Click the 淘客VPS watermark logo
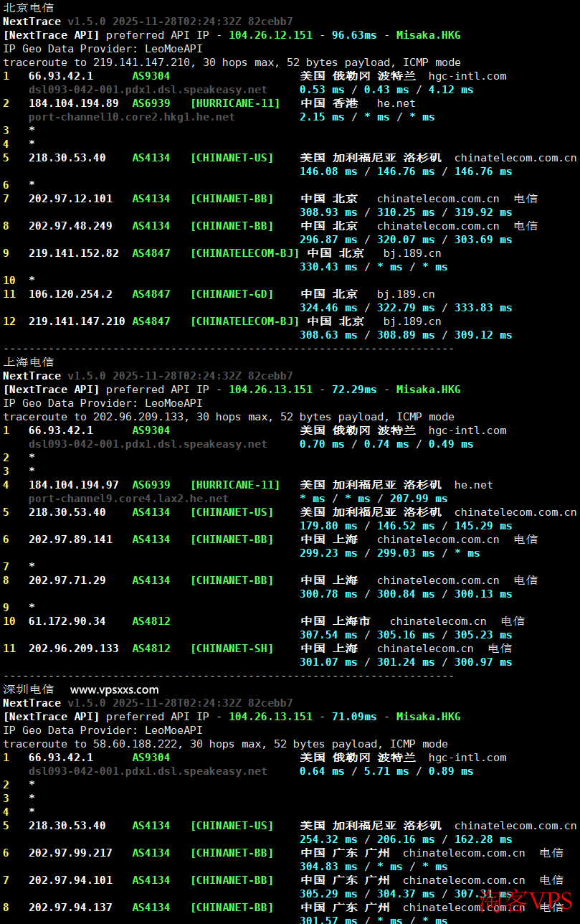This screenshot has width=580, height=924. [526, 900]
